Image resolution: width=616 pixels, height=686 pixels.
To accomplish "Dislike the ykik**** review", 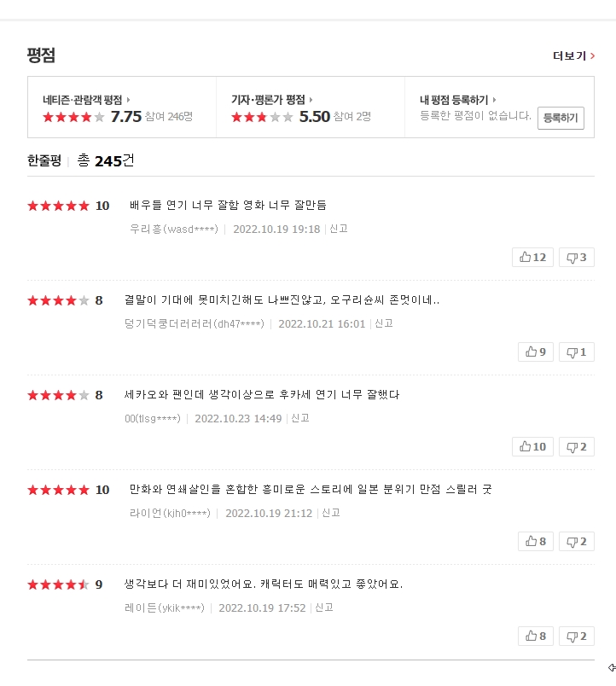I will tap(576, 637).
